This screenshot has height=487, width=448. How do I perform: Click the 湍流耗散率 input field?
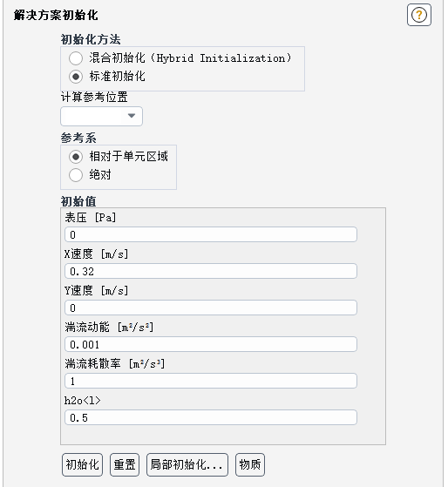click(211, 381)
